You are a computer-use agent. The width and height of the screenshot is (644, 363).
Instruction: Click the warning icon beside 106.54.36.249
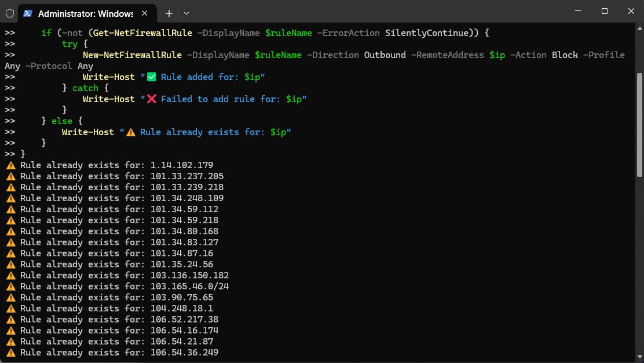[x=10, y=353]
